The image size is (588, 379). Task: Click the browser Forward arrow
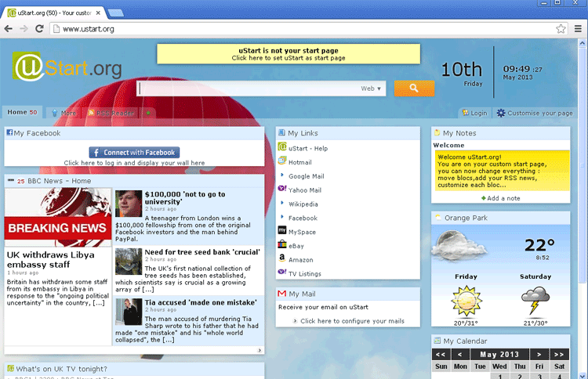tap(24, 29)
